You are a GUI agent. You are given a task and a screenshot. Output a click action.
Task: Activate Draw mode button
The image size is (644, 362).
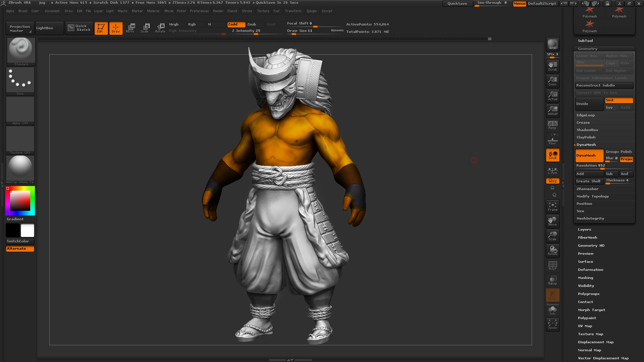(116, 28)
